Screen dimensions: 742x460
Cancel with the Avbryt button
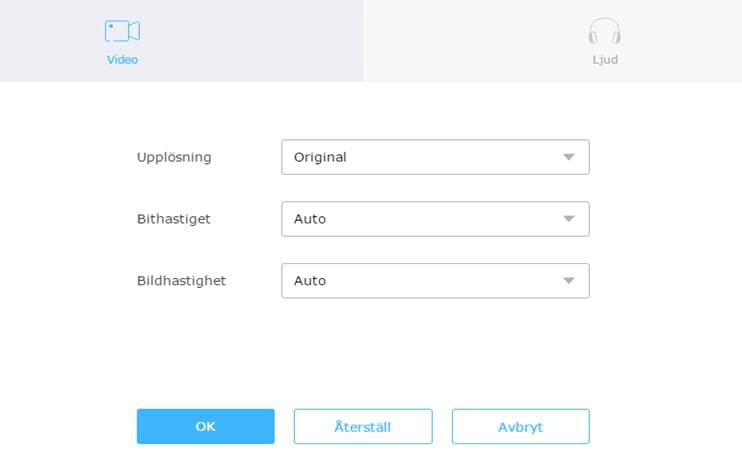[x=520, y=426]
